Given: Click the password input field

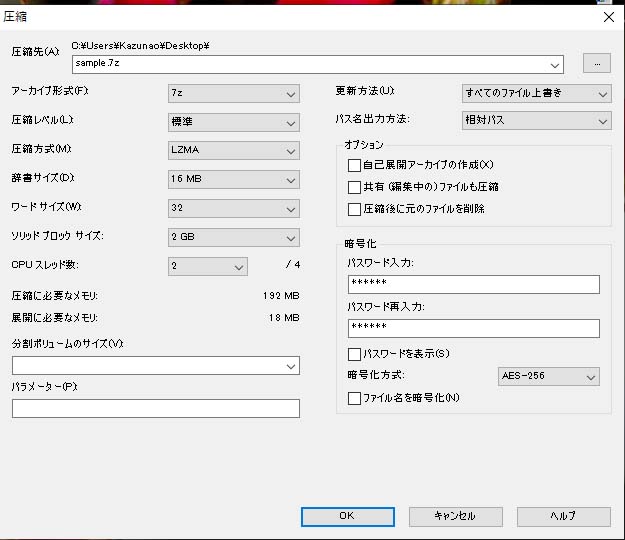Looking at the screenshot, I should pos(473,285).
